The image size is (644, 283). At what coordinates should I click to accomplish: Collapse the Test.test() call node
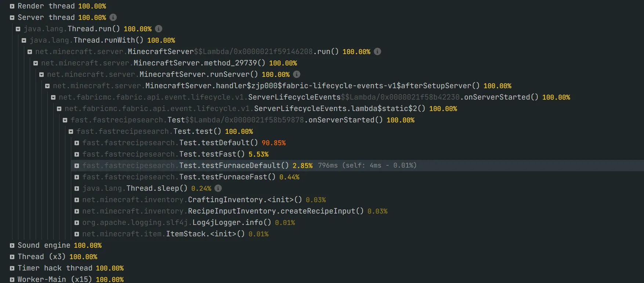click(71, 132)
